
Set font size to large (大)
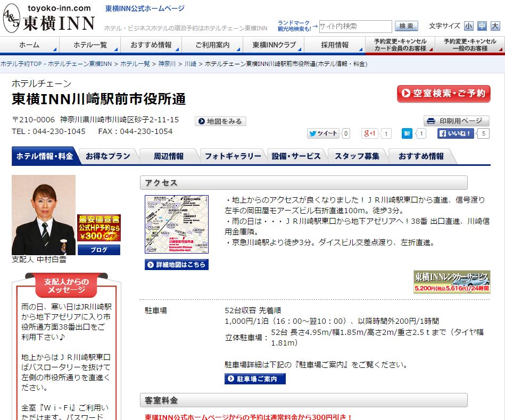tap(495, 26)
